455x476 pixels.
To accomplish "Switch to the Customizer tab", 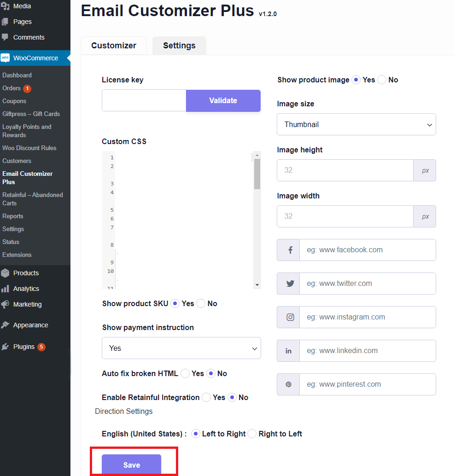I will 114,46.
